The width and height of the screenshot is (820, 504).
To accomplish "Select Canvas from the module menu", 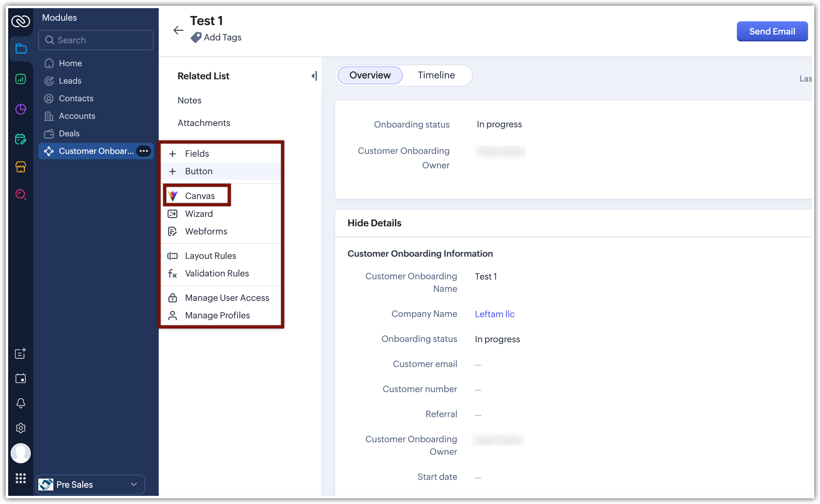I will (x=200, y=196).
